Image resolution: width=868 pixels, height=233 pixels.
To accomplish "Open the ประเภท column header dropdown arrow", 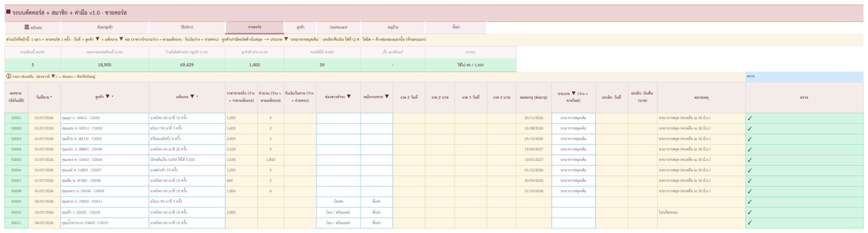I will point(573,93).
